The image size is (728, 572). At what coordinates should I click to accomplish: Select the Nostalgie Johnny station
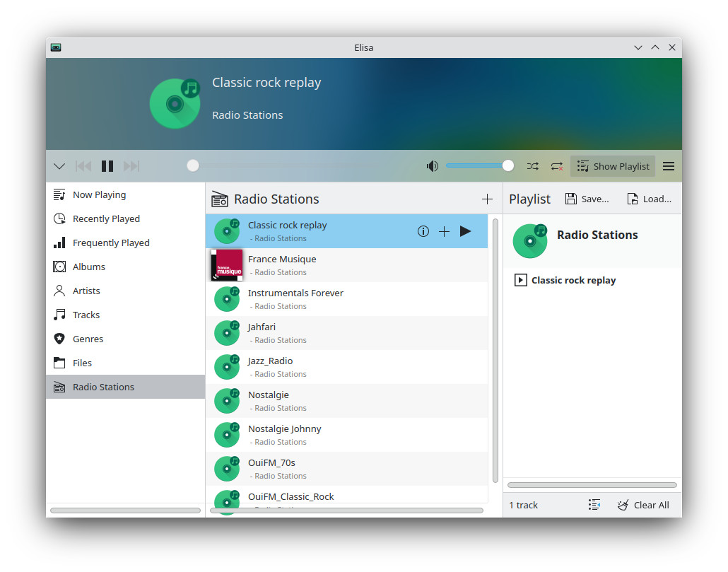pos(346,435)
